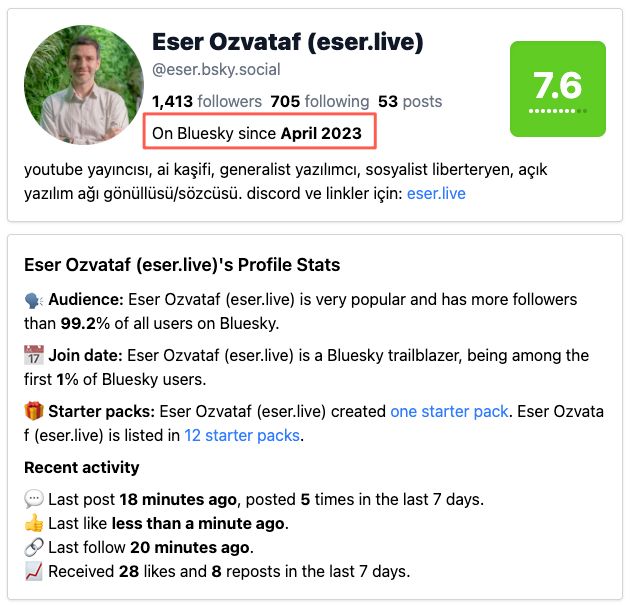Click the 'On Bluesky since April 2023' box

260,131
